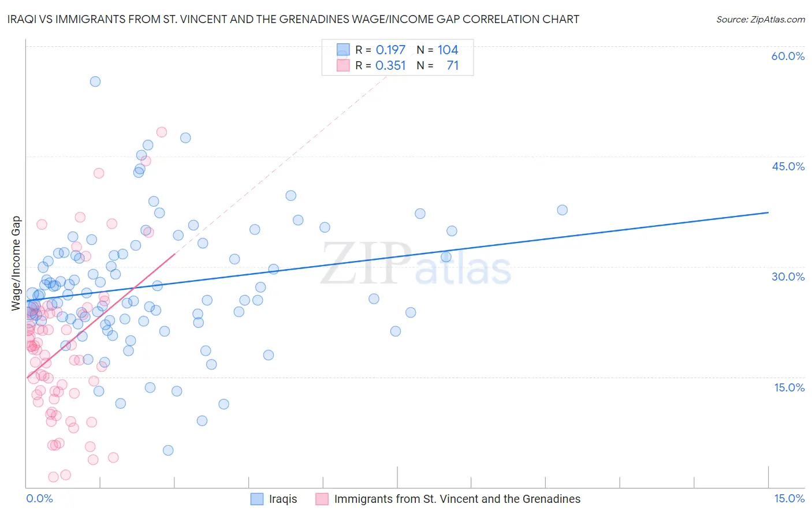Click the 15.0% y-axis label on the right
This screenshot has height=515, width=812.
[789, 387]
